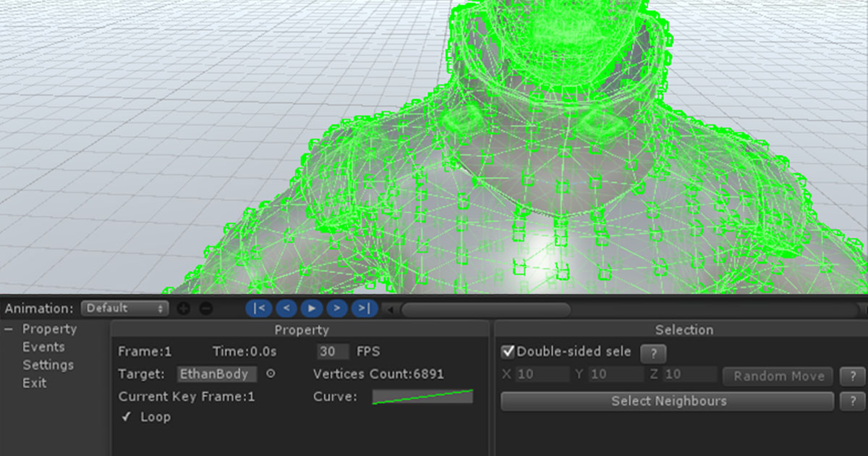Click the small left arrow beside the timeline

coord(391,310)
